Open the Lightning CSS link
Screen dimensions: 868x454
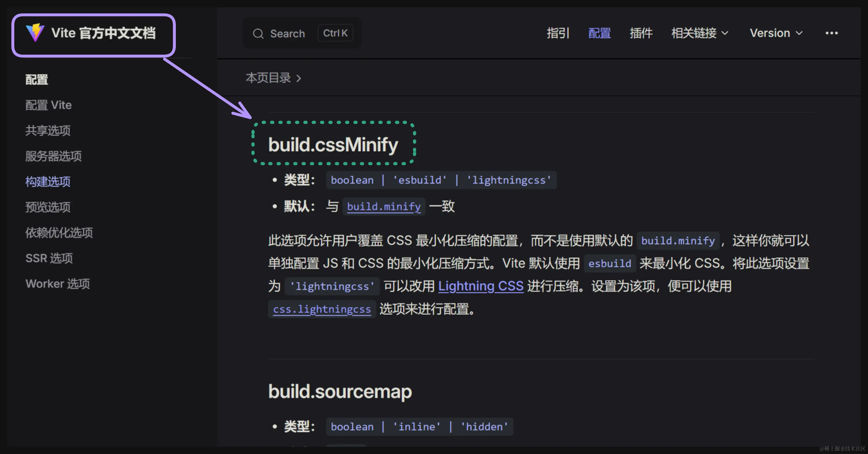coord(480,286)
